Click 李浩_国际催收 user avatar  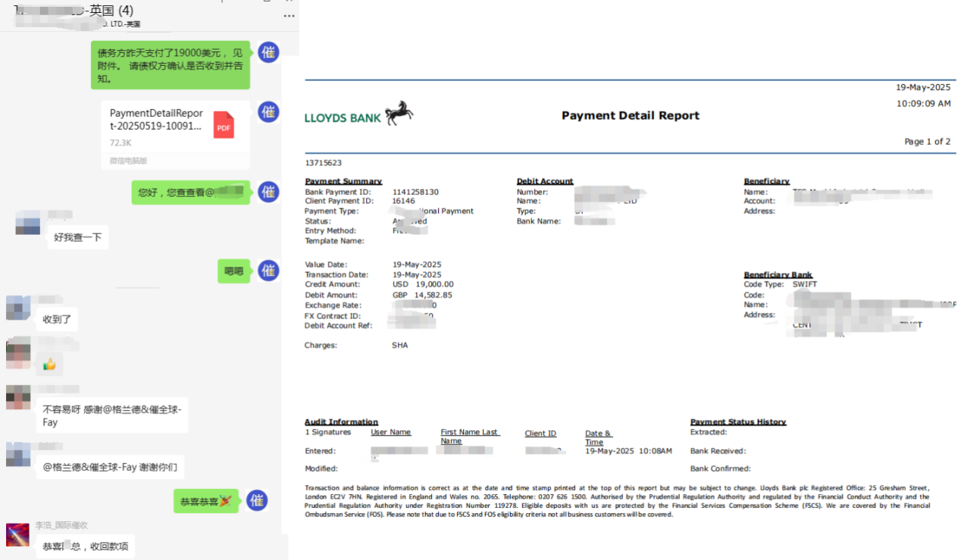[x=17, y=535]
